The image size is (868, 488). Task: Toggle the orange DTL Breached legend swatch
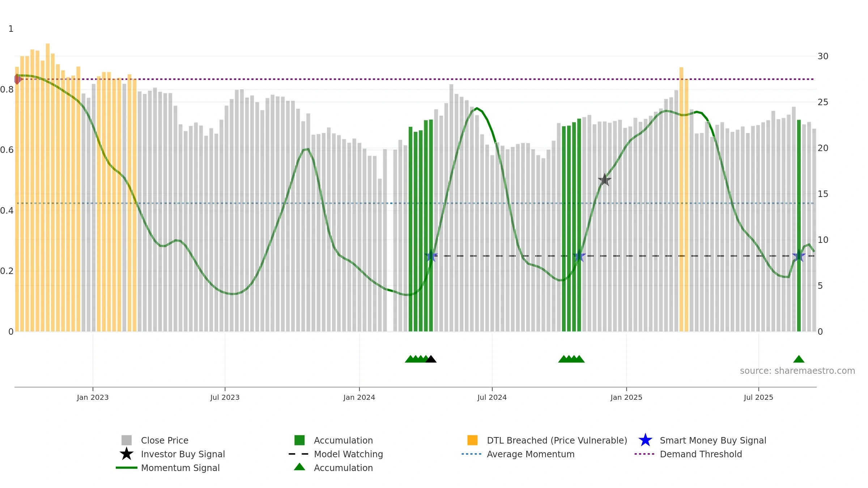tap(472, 440)
